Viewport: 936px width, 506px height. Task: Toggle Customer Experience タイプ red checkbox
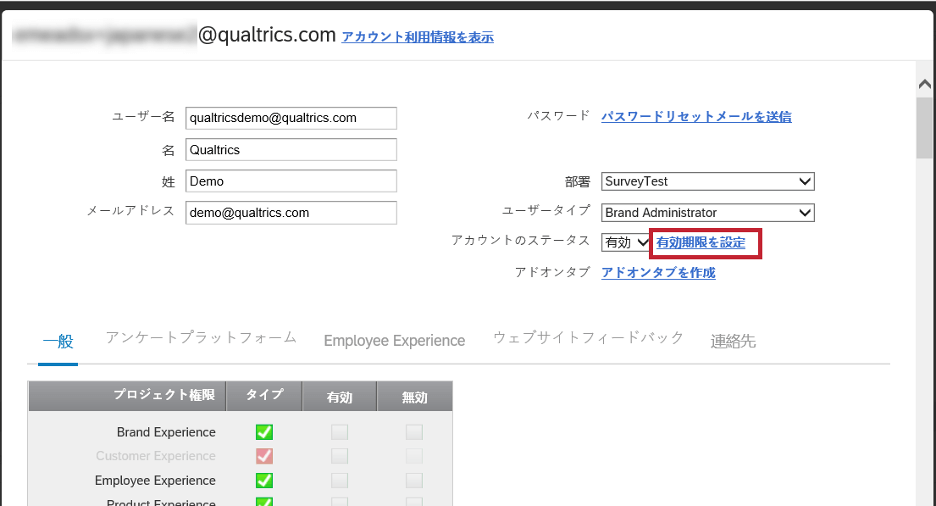[264, 456]
